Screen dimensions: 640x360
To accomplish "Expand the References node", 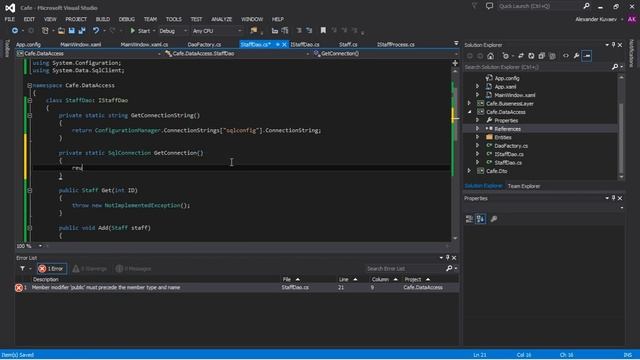I will pyautogui.click(x=477, y=129).
